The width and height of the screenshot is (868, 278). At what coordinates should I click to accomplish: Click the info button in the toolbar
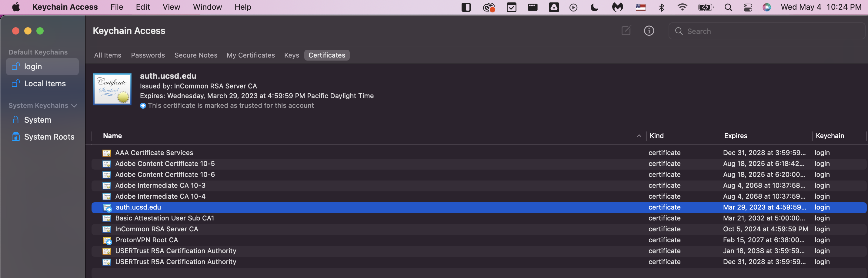(649, 31)
